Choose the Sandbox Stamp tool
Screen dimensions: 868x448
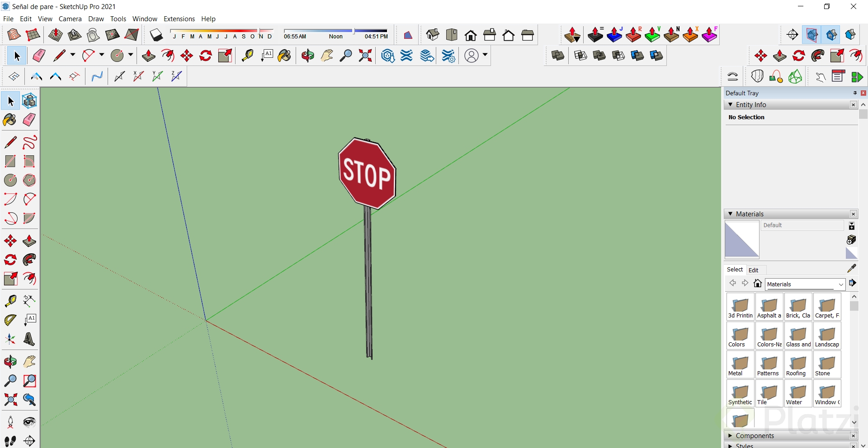pyautogui.click(x=75, y=35)
